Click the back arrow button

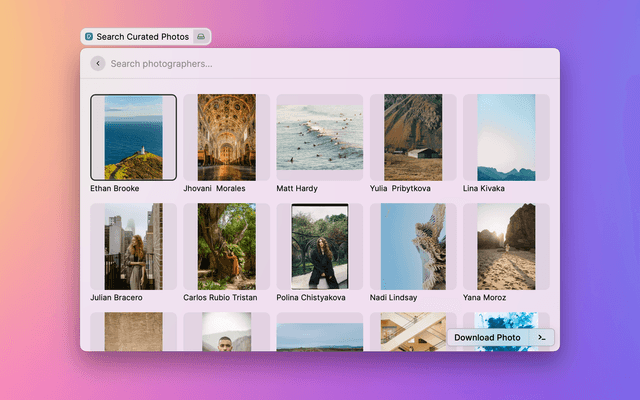click(97, 63)
